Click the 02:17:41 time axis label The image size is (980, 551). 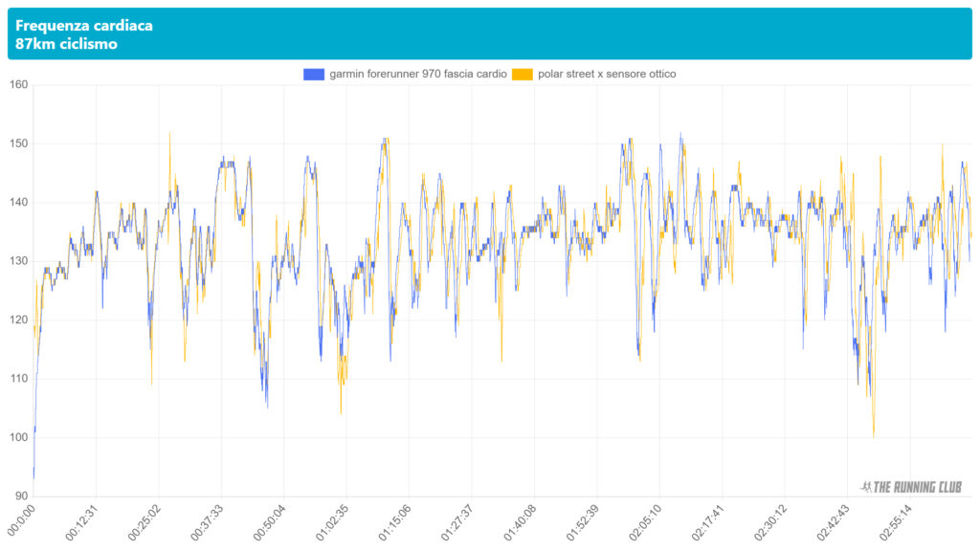[x=707, y=522]
